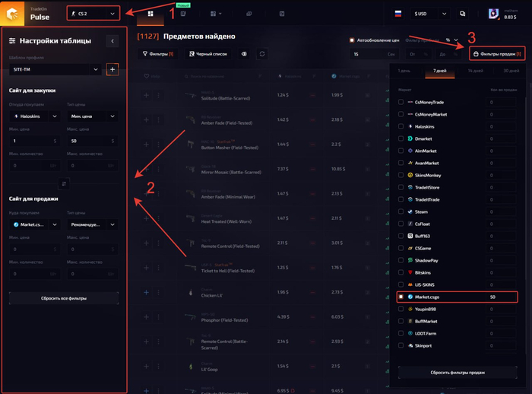Click the TradeOn Pulse logo
This screenshot has height=394, width=532.
[15, 14]
